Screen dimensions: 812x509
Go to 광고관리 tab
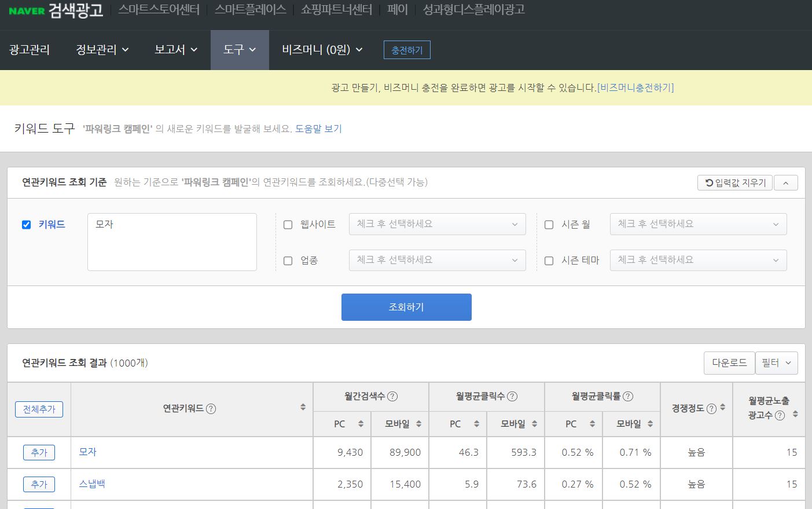tap(30, 50)
